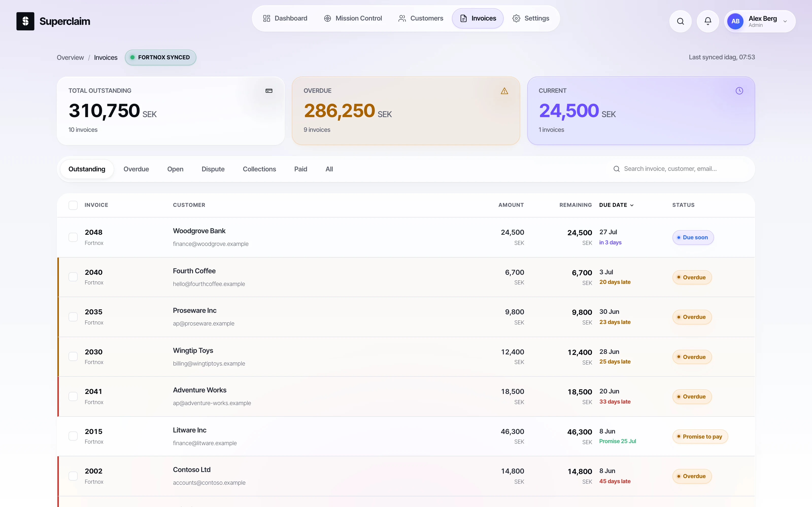Follow the Overview breadcrumb link
Viewport: 812px width, 507px height.
pos(70,57)
